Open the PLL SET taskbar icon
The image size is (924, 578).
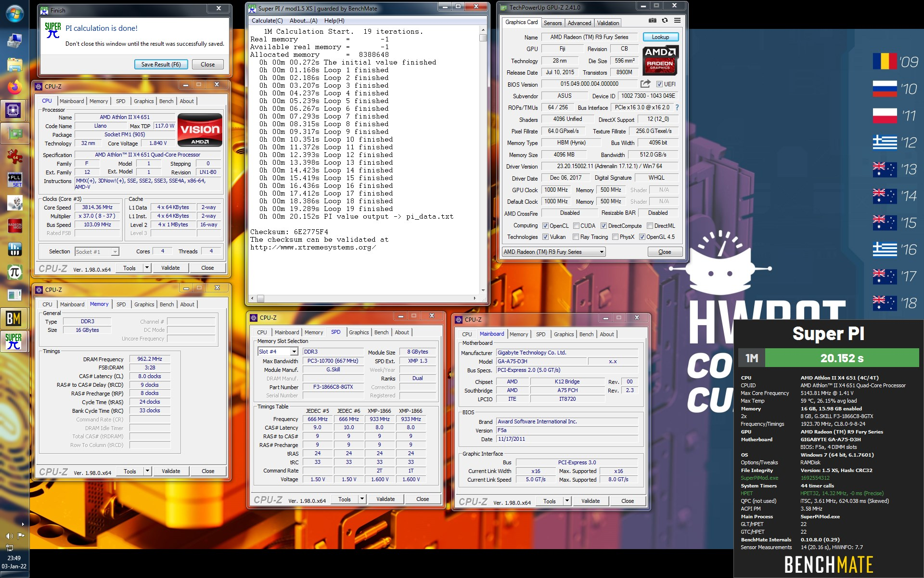(14, 180)
